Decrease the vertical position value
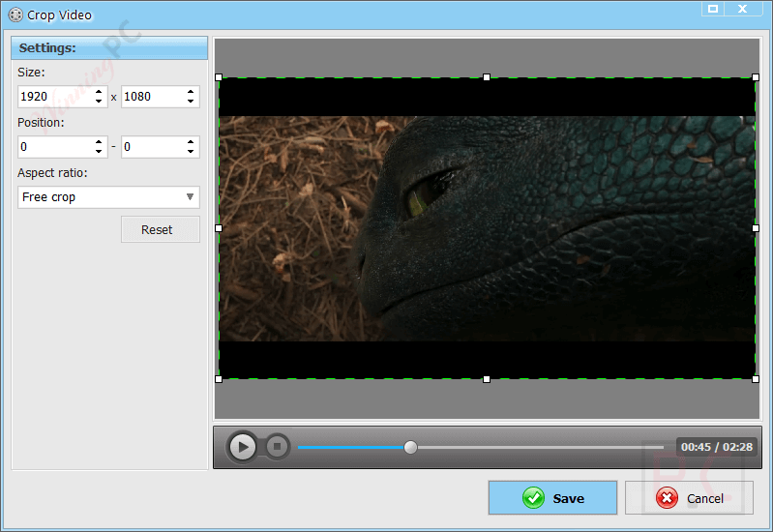 tap(191, 152)
